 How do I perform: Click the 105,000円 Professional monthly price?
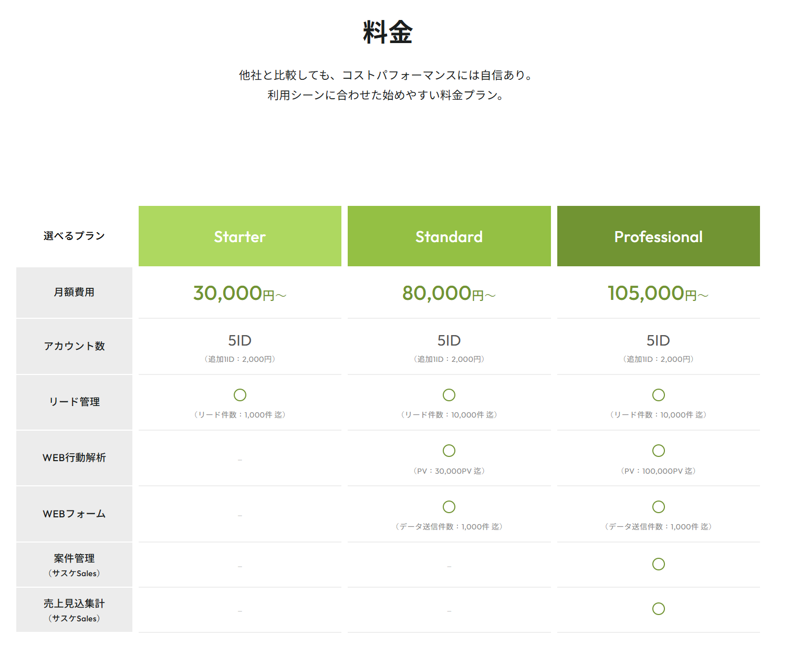pos(658,293)
